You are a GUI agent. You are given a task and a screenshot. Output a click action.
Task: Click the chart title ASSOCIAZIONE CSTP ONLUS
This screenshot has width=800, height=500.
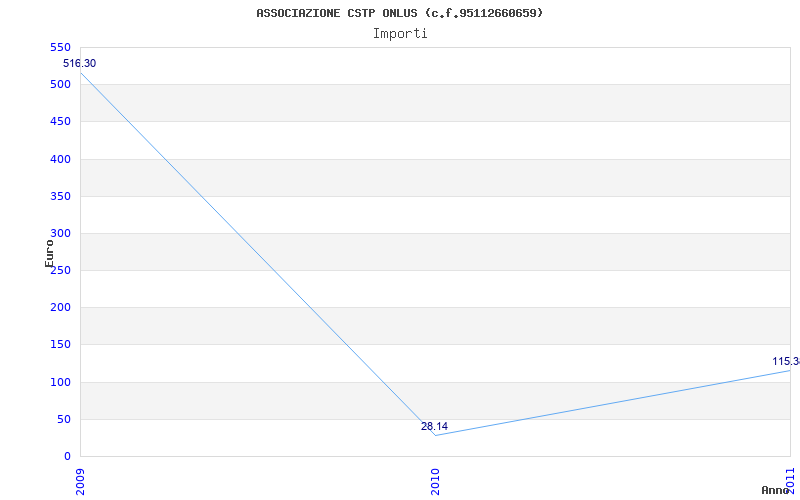[399, 13]
